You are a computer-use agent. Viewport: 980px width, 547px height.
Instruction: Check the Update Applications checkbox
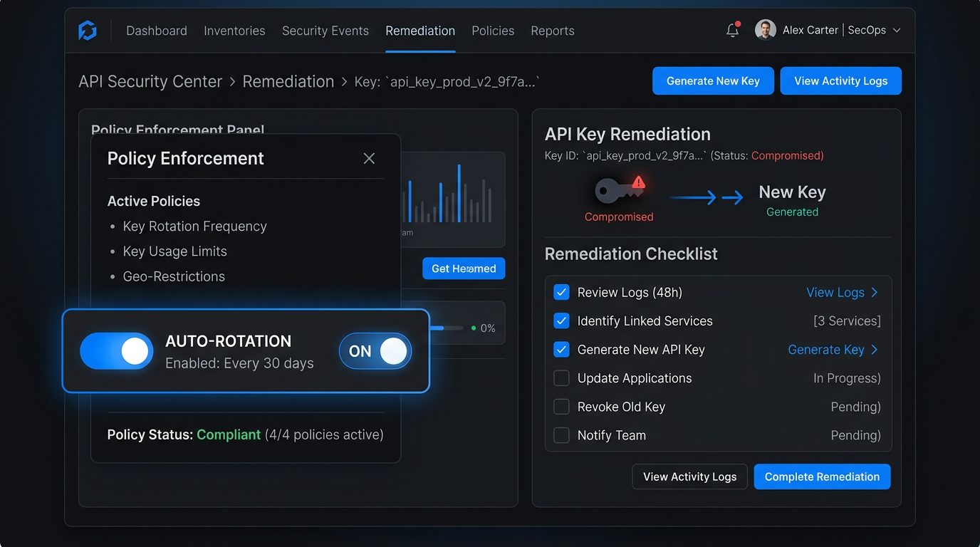pyautogui.click(x=561, y=378)
